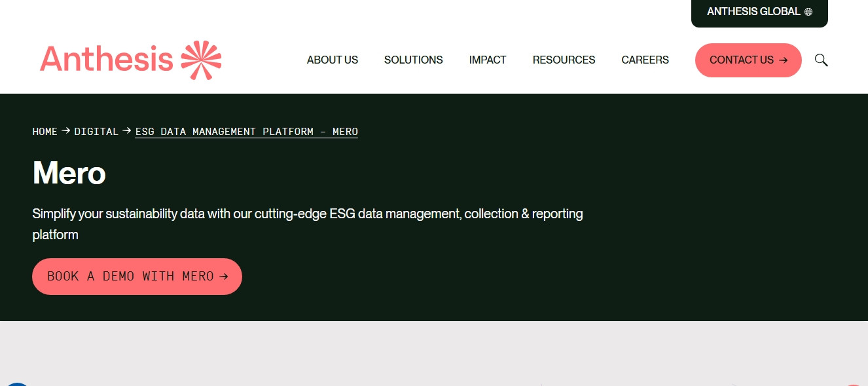The image size is (868, 386).
Task: Click the ESG Data Management Platform breadcrumb link
Action: tap(245, 131)
